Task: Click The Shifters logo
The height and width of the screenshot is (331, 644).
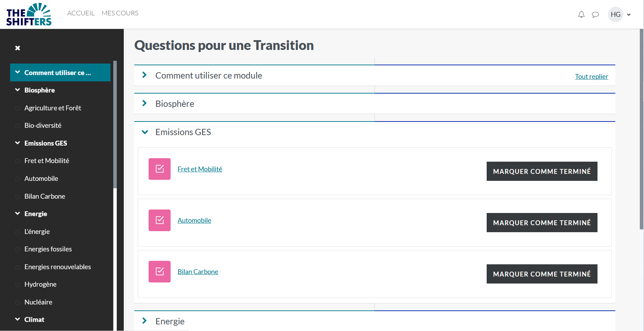Action: pyautogui.click(x=29, y=14)
